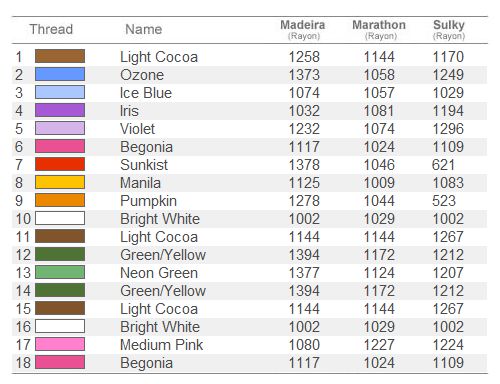Click the Neon Green swatch in row 13
Screen dimensions: 500x384
pos(60,272)
